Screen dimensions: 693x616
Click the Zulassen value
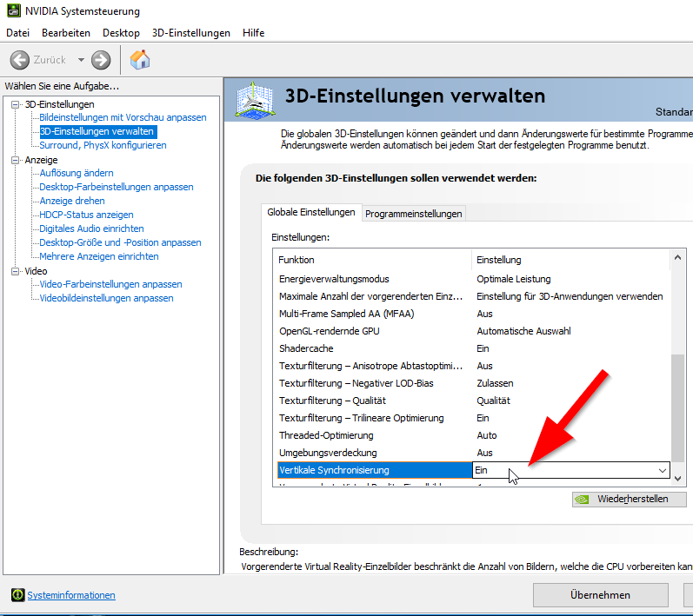coord(495,383)
